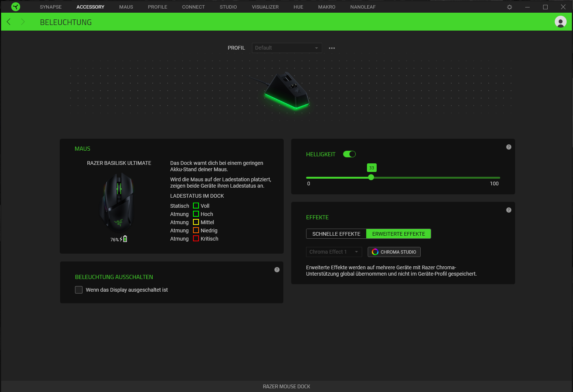
Task: Switch to the Accessory tab
Action: click(90, 7)
